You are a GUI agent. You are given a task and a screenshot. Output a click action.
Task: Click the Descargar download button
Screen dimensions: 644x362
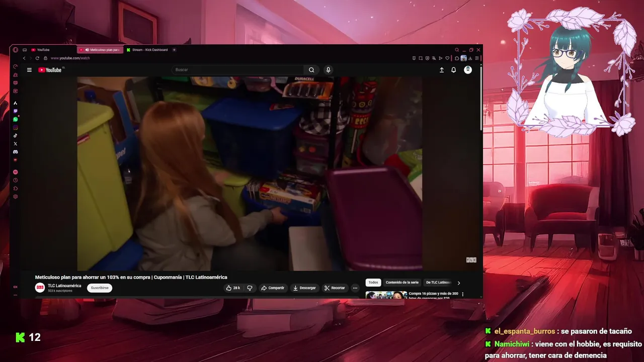[304, 288]
